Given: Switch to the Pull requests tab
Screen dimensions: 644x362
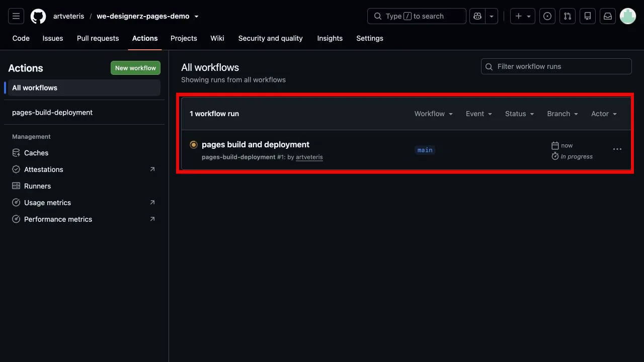Looking at the screenshot, I should [98, 38].
